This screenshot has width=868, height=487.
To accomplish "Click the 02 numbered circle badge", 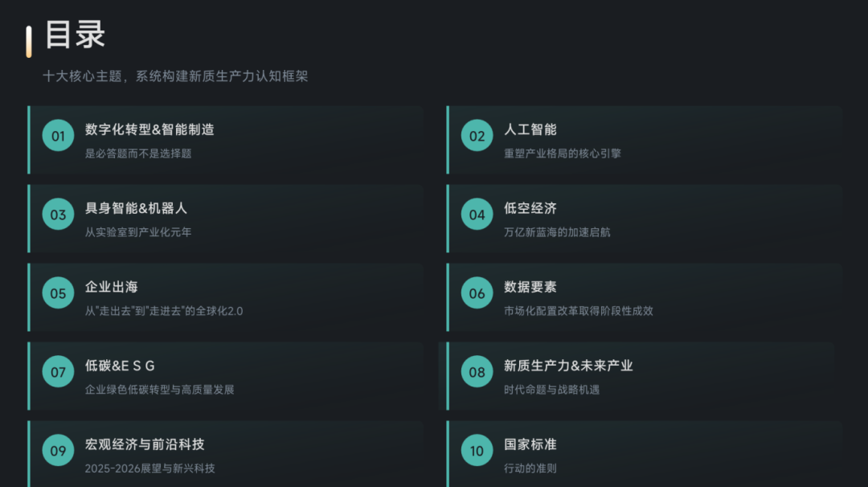I will pyautogui.click(x=477, y=136).
